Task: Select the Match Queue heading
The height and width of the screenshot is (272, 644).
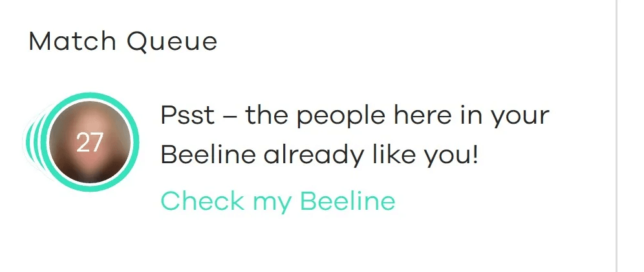Action: pos(123,42)
